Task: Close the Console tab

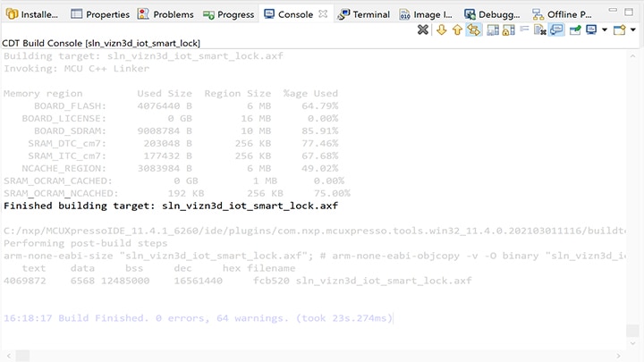Action: point(323,14)
